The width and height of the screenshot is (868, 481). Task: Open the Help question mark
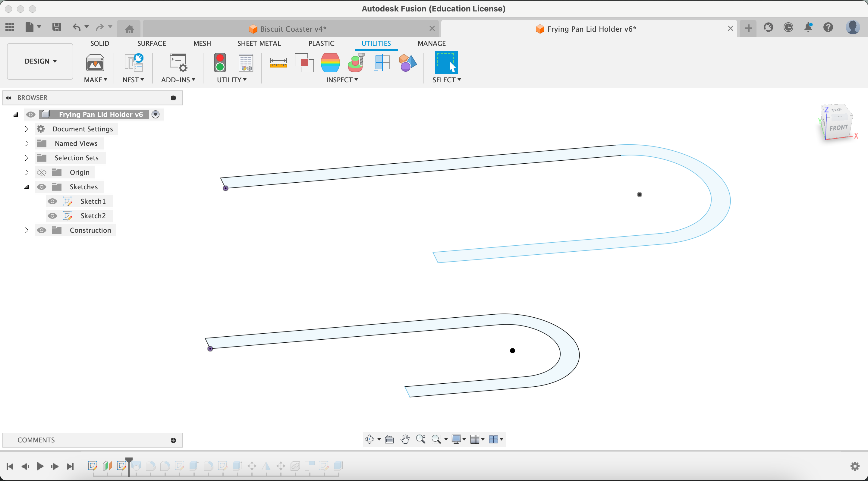(828, 28)
